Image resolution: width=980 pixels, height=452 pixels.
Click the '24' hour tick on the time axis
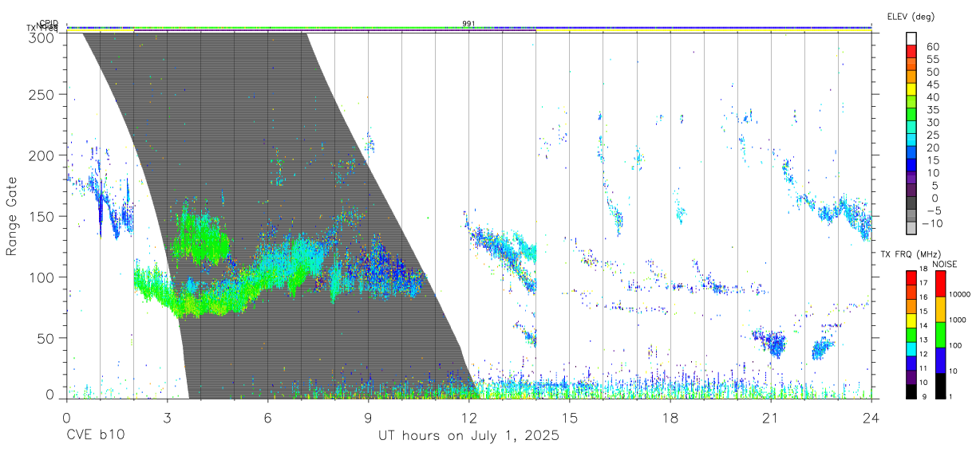tap(871, 418)
